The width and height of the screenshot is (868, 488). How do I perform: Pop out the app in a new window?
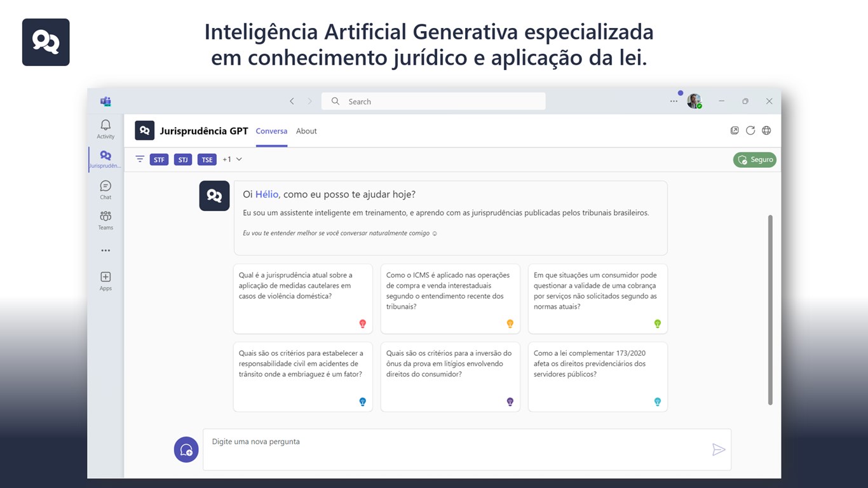coord(735,130)
